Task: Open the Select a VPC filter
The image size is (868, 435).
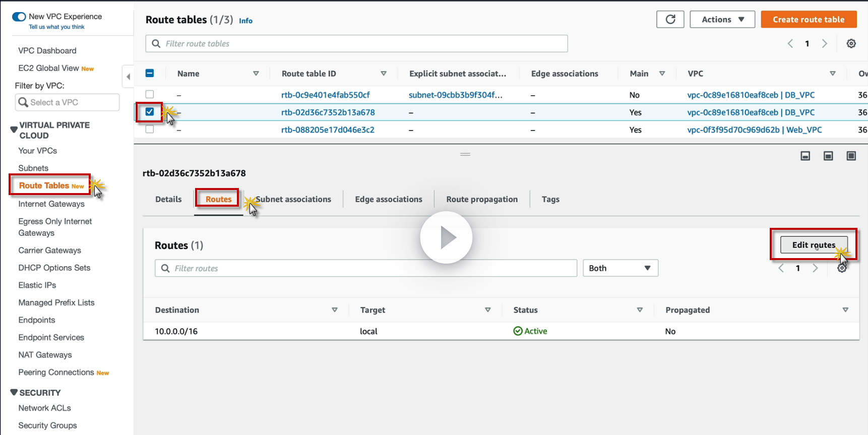Action: (x=68, y=102)
